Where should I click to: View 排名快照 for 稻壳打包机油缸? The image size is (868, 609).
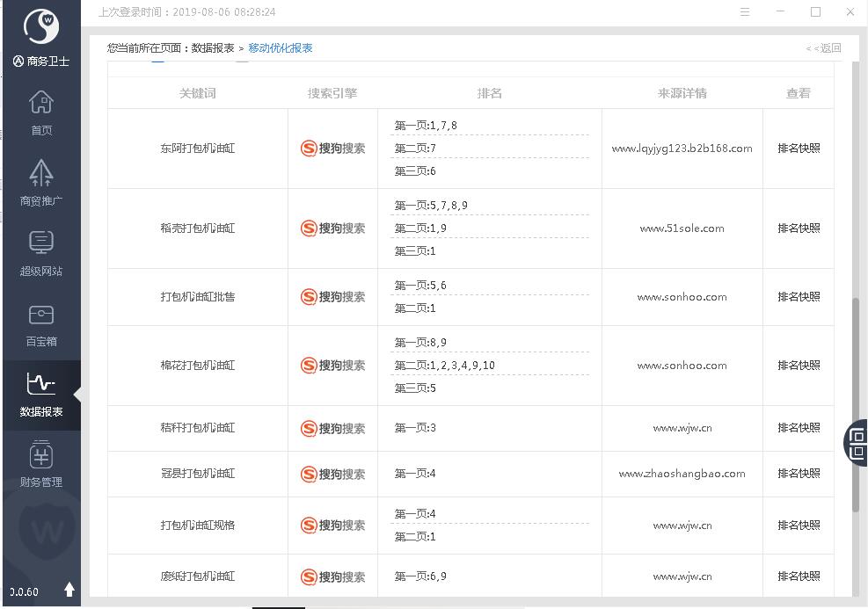[799, 228]
